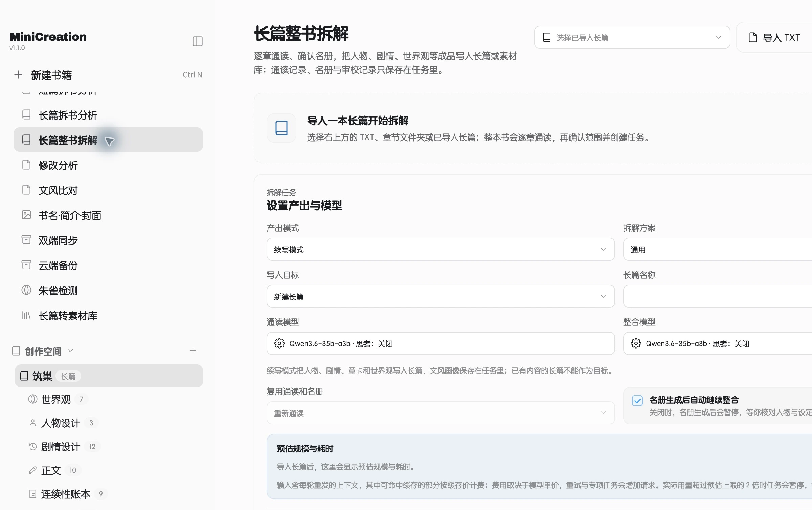Click the archive icon for 双端同步
Screen dimensions: 812x510
pyautogui.click(x=26, y=240)
